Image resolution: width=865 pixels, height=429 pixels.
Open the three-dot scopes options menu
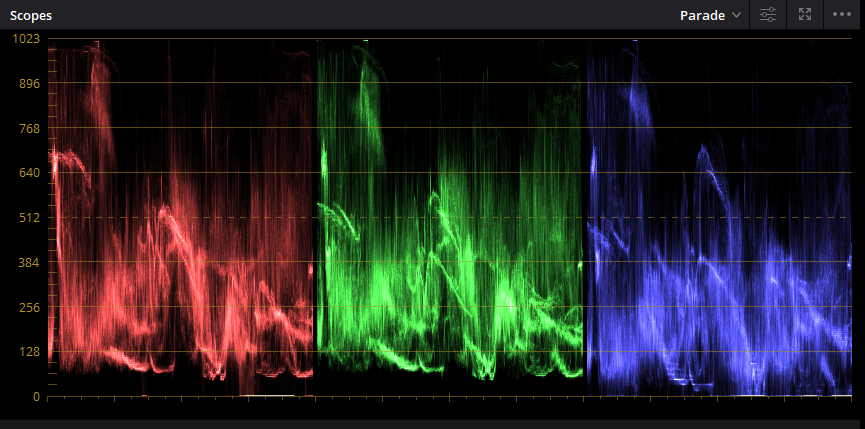(842, 15)
